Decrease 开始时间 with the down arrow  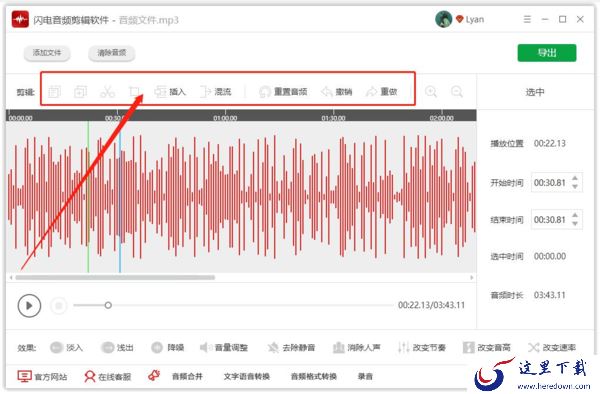(575, 187)
